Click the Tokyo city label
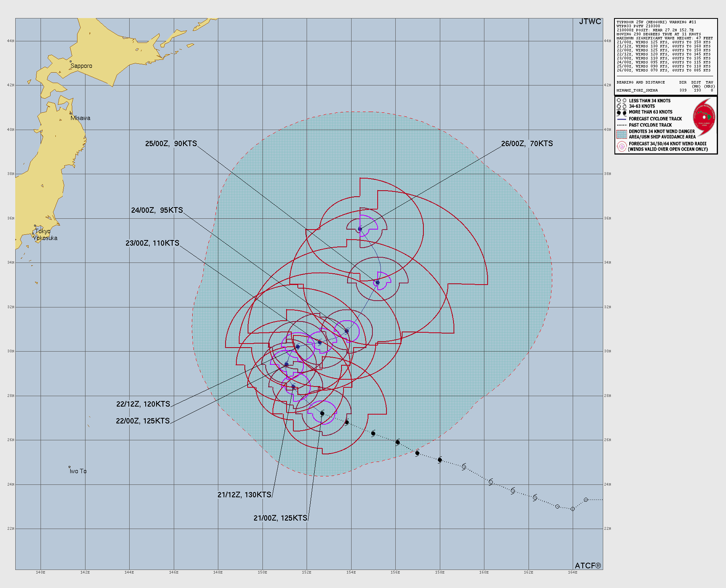 43,231
